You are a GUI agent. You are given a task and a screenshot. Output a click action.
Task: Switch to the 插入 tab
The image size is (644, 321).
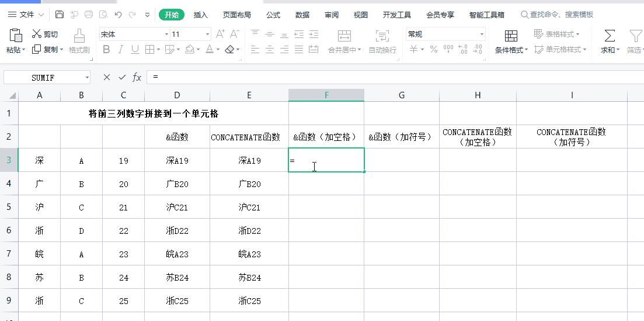tap(200, 15)
